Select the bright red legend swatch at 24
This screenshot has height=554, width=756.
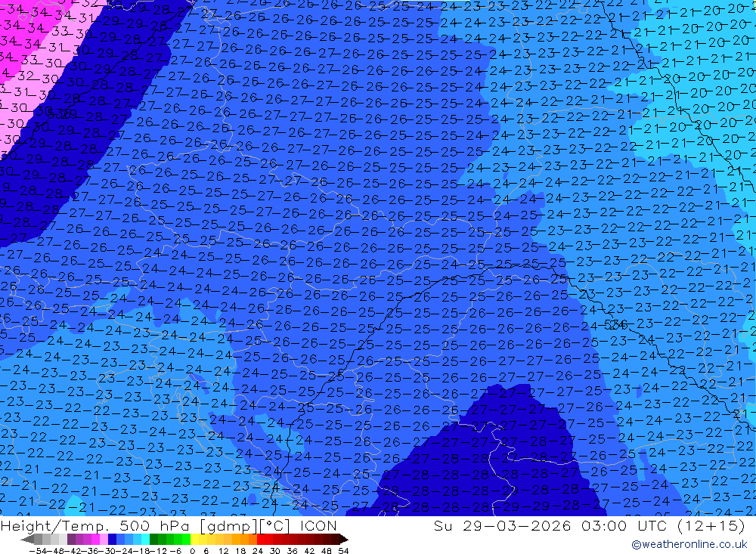[x=261, y=540]
